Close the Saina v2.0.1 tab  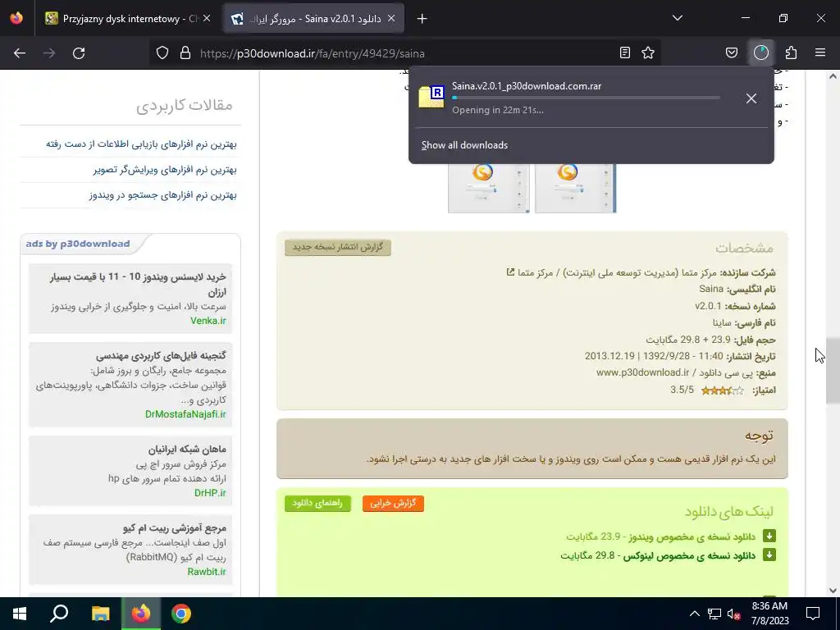(391, 19)
